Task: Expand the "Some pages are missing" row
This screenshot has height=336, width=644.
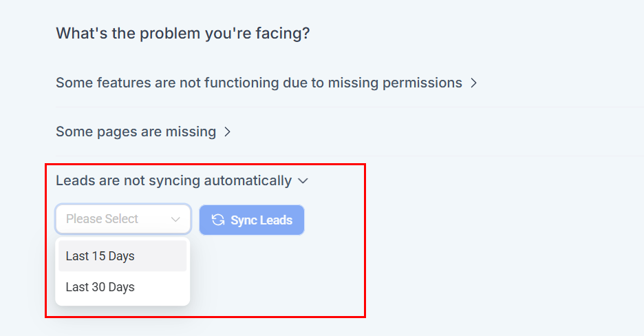Action: pyautogui.click(x=136, y=132)
